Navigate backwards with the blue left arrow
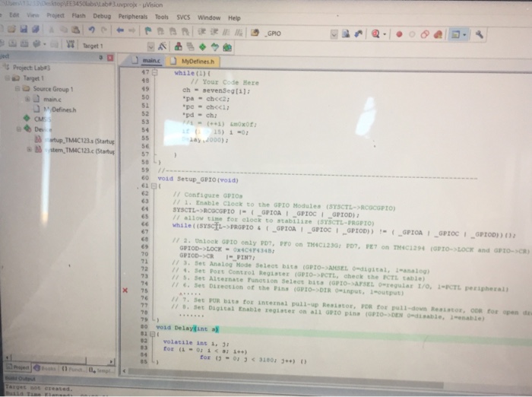Image resolution: width=532 pixels, height=397 pixels. point(120,30)
